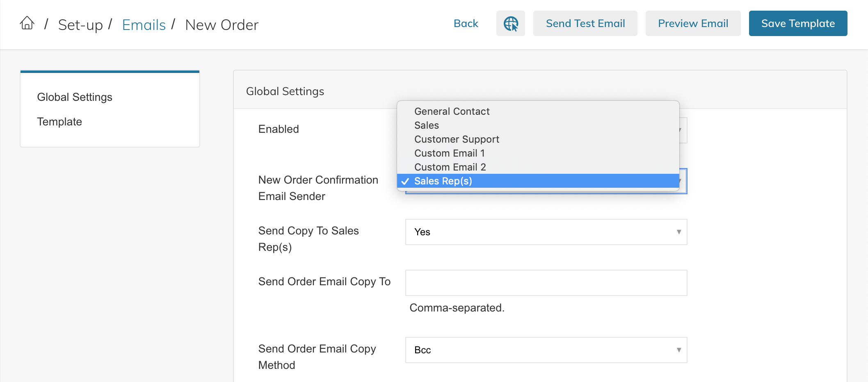Select Global Settings in the sidebar
The image size is (868, 382).
[x=75, y=97]
